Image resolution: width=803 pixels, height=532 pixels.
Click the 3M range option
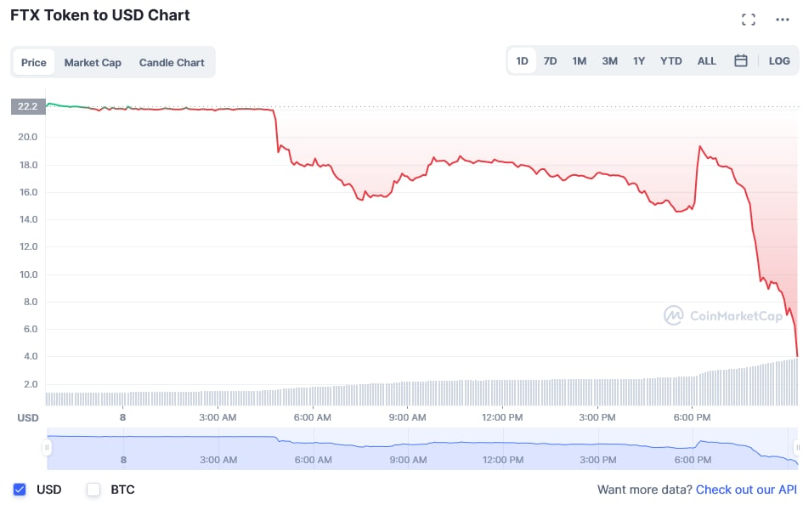coord(609,60)
